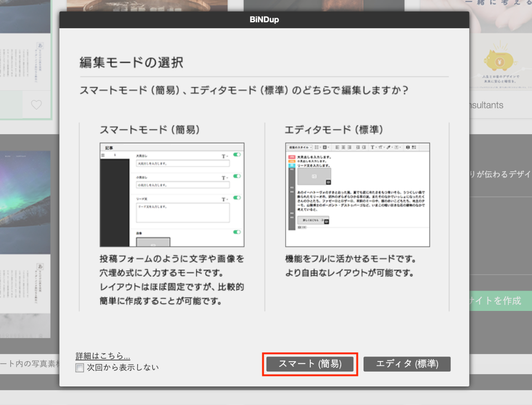Choose the エディタ (標準) button
Image resolution: width=532 pixels, height=405 pixels.
[407, 364]
